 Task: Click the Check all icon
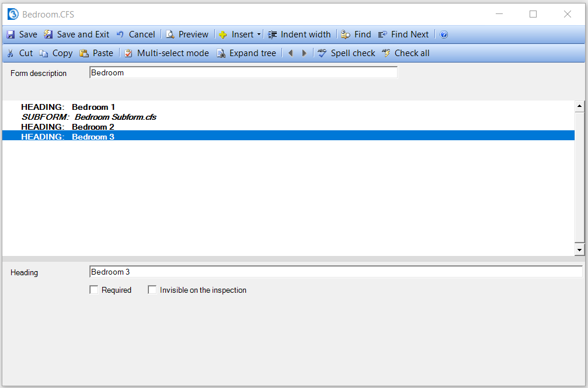click(386, 53)
